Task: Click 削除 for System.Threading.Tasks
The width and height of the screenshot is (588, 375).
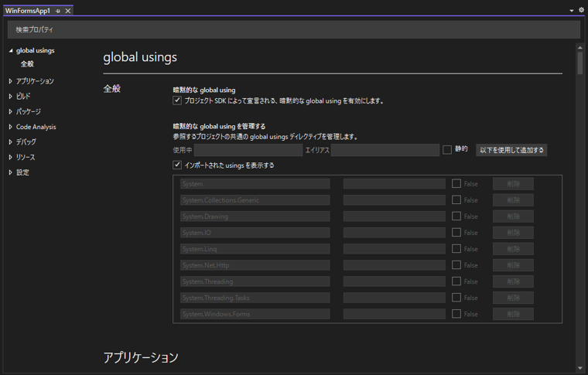Action: 514,298
